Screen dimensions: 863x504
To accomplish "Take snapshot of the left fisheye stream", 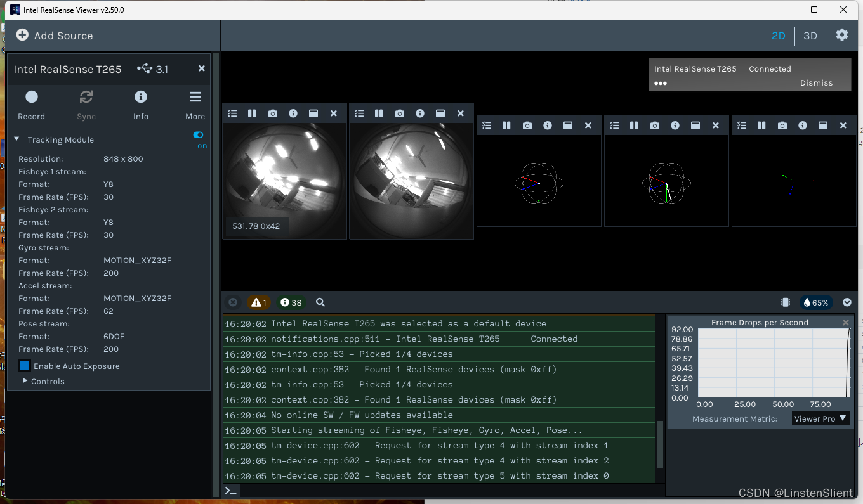I will pyautogui.click(x=273, y=113).
